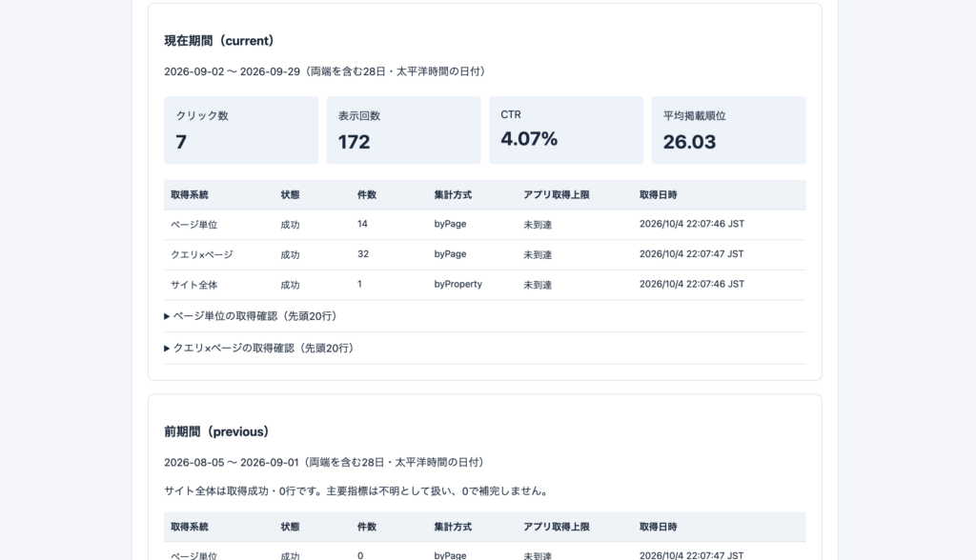Click the 表示回数 value 172

click(x=355, y=142)
